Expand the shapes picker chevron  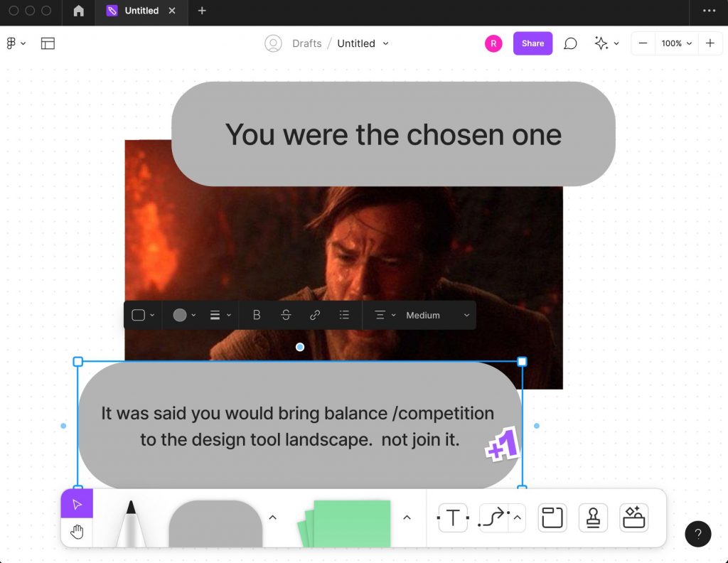[x=272, y=517]
